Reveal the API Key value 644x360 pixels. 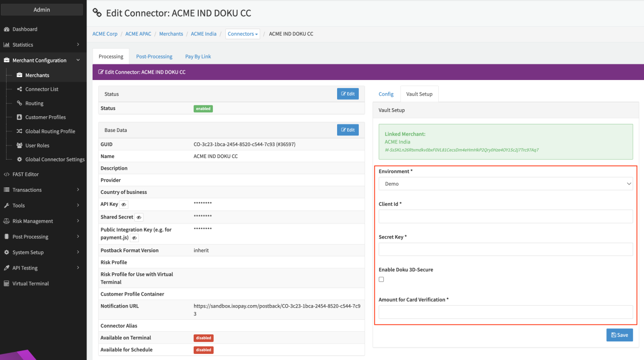click(x=124, y=204)
